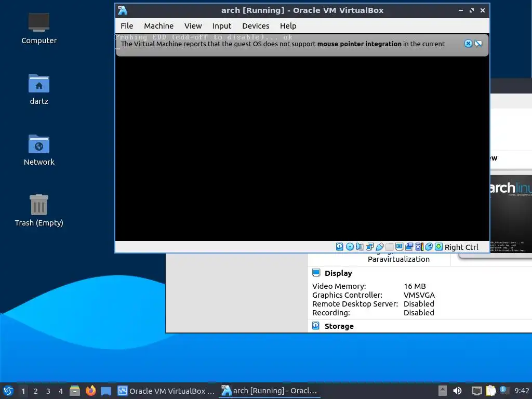Image resolution: width=532 pixels, height=399 pixels.
Task: Click the arch linux preview thumbnail
Action: tap(511, 214)
